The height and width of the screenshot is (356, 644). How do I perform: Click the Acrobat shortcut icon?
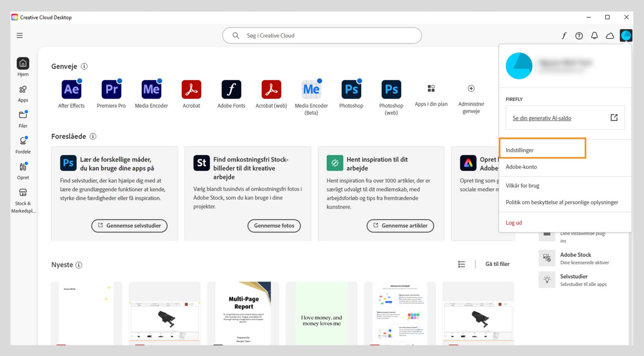191,90
